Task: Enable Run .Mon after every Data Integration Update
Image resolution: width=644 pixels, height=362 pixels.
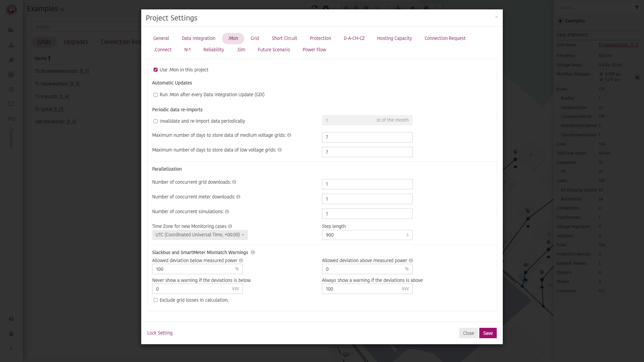Action: coord(156,95)
